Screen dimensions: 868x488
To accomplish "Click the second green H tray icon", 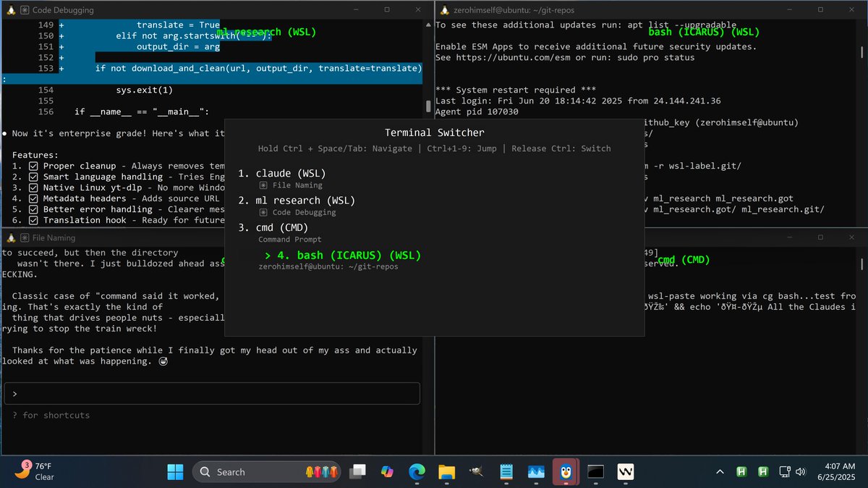I will click(x=763, y=472).
